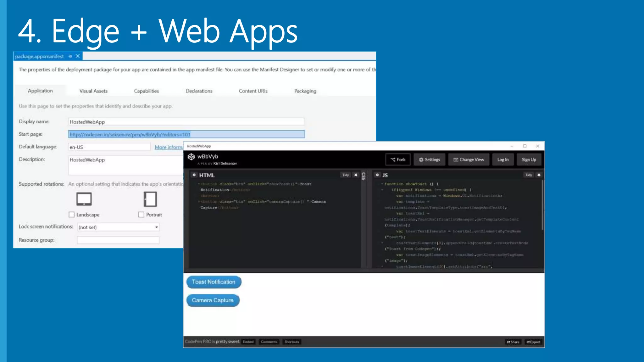This screenshot has width=644, height=362.
Task: Edit the Display name field
Action: pos(186,122)
